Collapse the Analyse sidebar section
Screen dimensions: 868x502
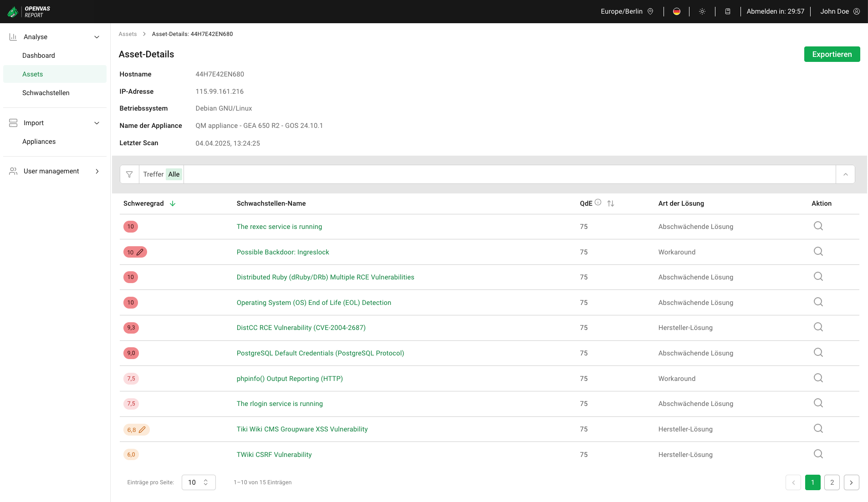[97, 37]
